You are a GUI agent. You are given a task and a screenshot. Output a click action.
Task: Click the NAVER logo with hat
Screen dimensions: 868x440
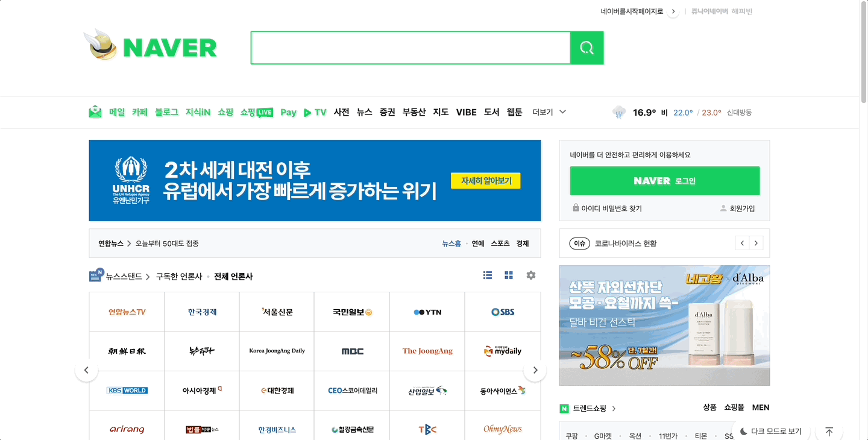point(150,46)
